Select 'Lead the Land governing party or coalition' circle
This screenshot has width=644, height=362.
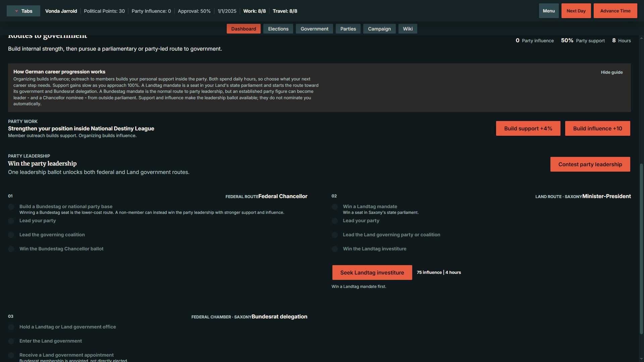click(x=334, y=235)
